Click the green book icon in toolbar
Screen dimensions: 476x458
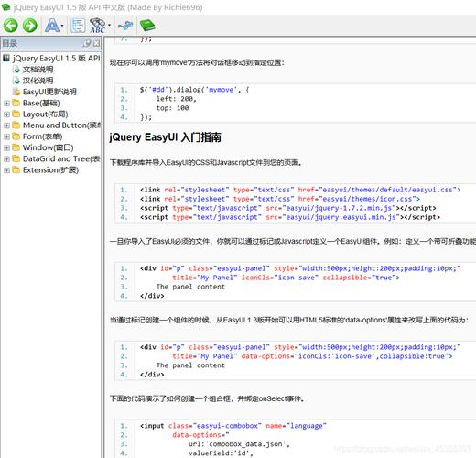click(x=147, y=26)
